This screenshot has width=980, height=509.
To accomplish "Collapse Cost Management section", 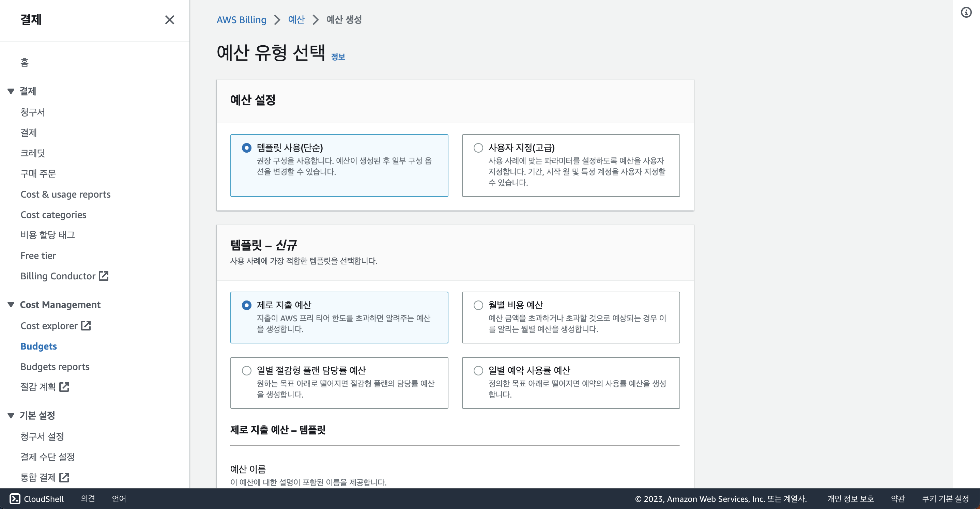I will [11, 305].
